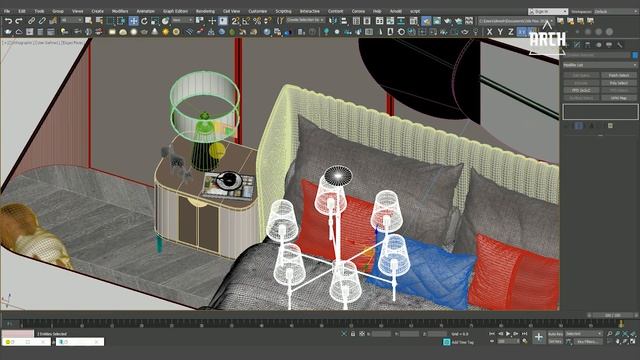Screen dimensions: 640x360
Task: Toggle Spinner Snap
Action: pos(267,20)
